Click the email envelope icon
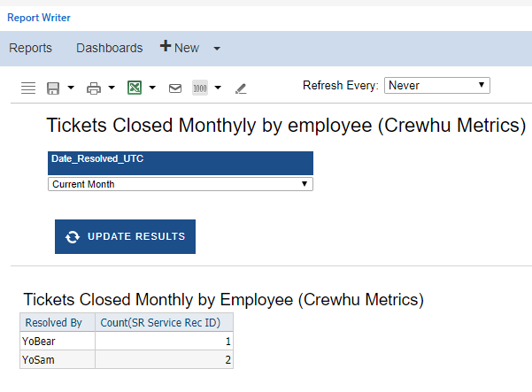The height and width of the screenshot is (392, 532). 175,88
